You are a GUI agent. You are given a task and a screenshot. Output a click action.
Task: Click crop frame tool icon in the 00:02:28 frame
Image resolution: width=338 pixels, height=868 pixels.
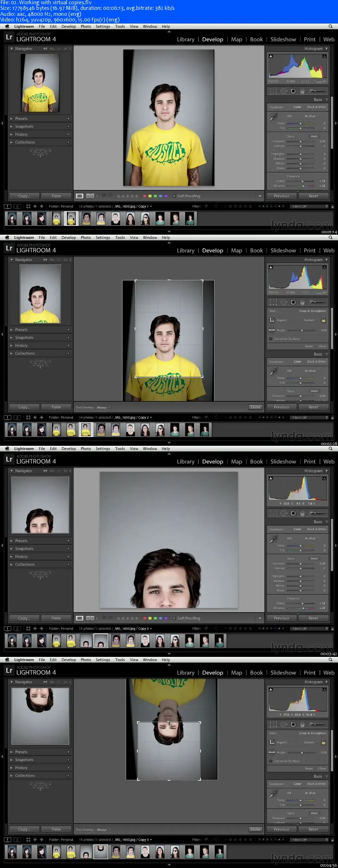coord(272,320)
